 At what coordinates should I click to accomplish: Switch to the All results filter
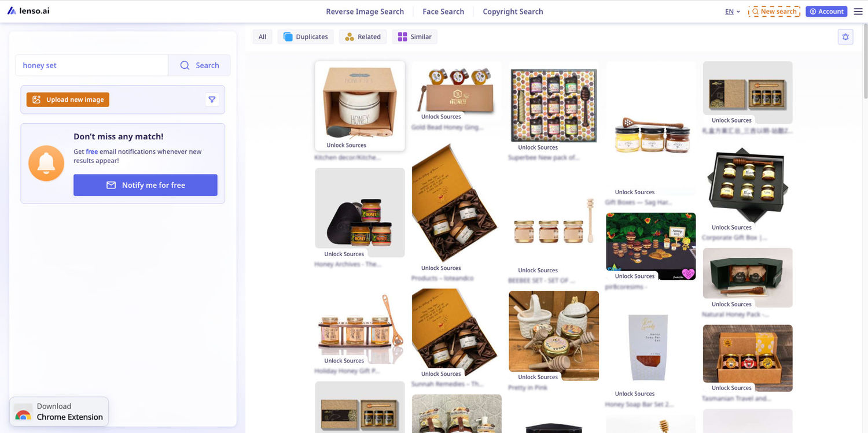point(262,36)
